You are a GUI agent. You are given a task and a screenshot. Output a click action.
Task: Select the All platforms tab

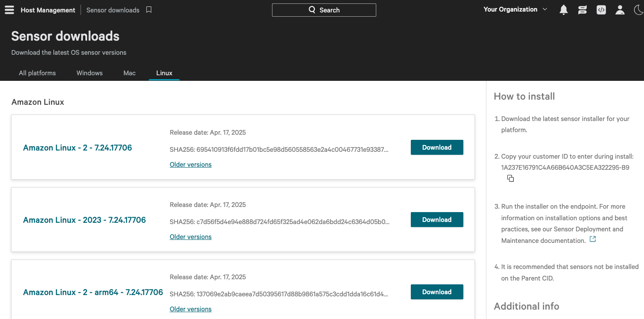point(37,73)
